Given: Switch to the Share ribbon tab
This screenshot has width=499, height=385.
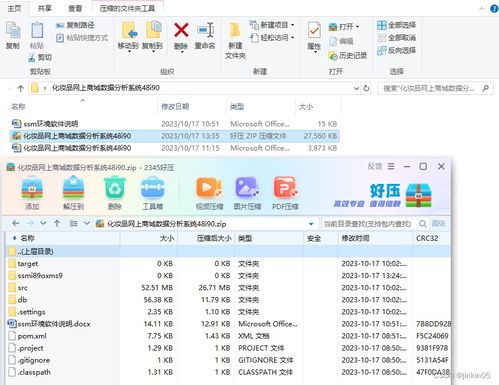Looking at the screenshot, I should click(45, 8).
